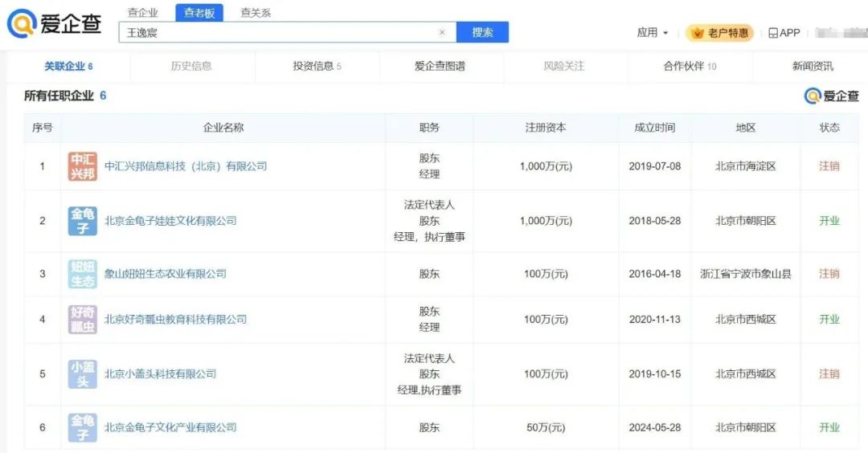Click the 职务 column header

click(x=429, y=128)
